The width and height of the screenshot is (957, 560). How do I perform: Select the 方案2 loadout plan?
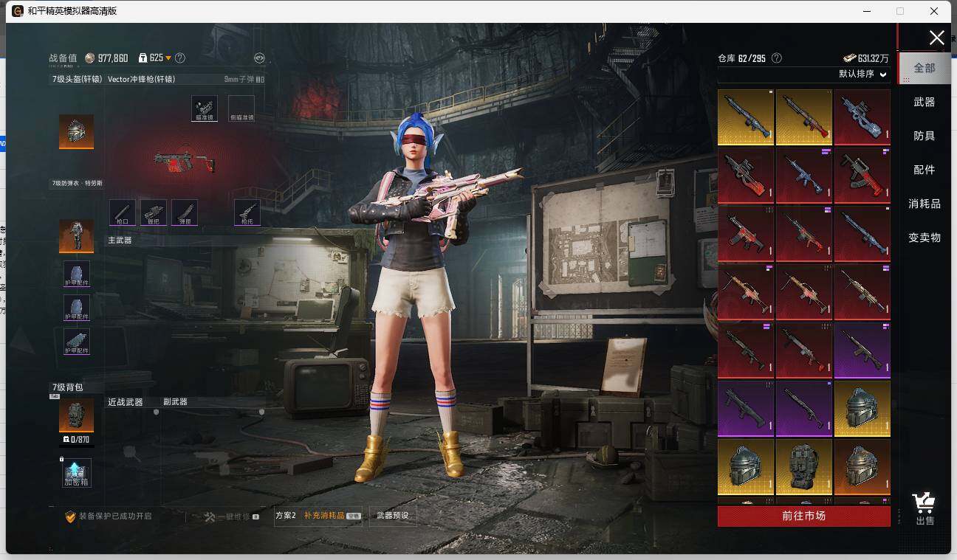pos(285,515)
